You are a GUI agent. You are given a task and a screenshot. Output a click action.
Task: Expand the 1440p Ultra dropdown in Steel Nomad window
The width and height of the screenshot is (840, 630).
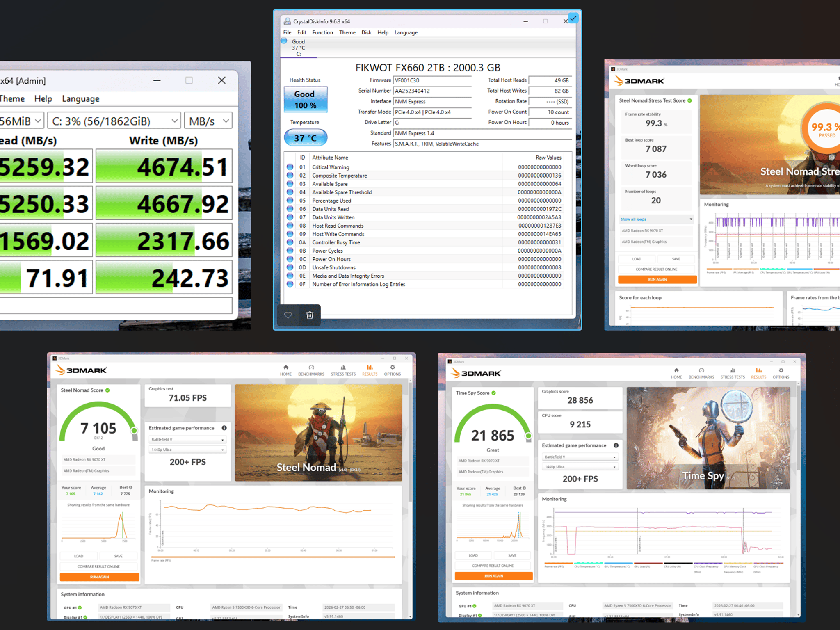coord(187,450)
